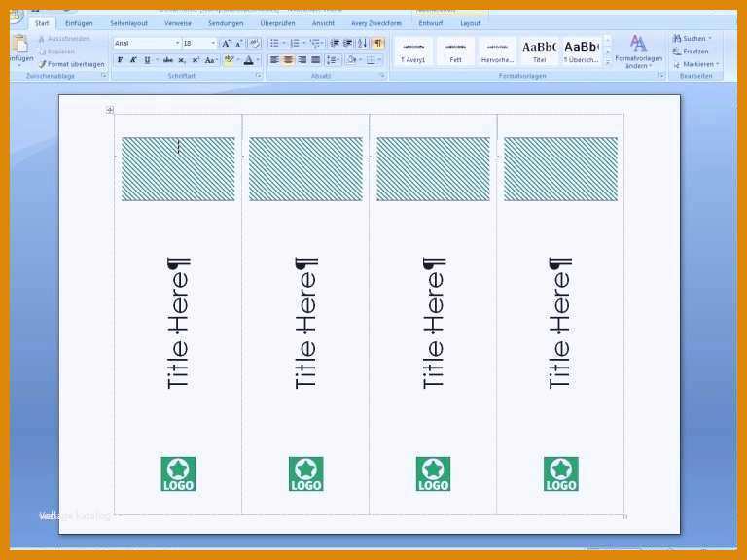
Task: Open the Markieren dropdown
Action: click(696, 64)
